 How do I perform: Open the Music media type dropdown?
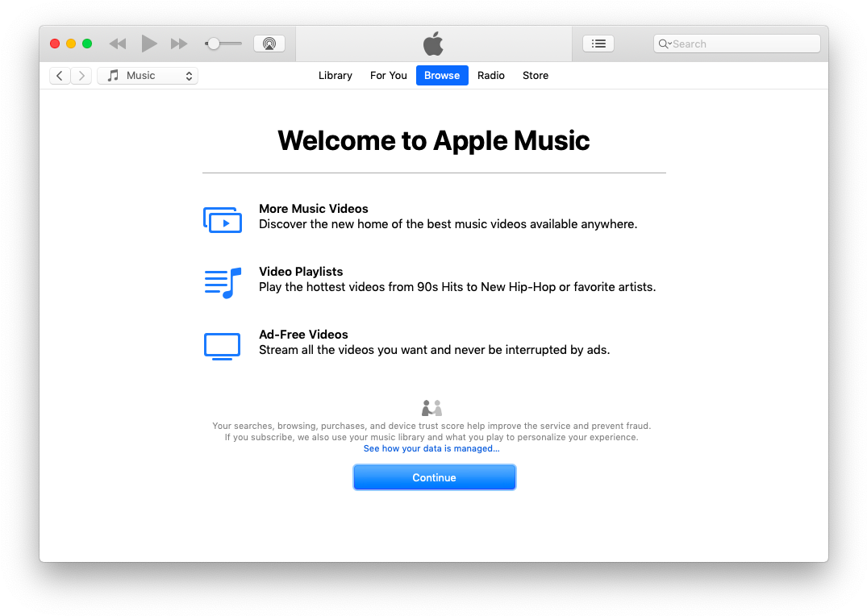148,76
